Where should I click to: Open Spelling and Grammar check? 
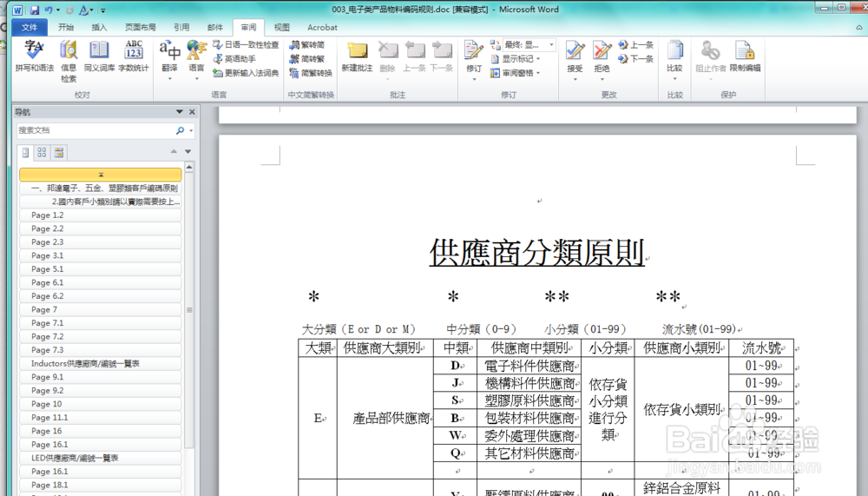coord(35,57)
